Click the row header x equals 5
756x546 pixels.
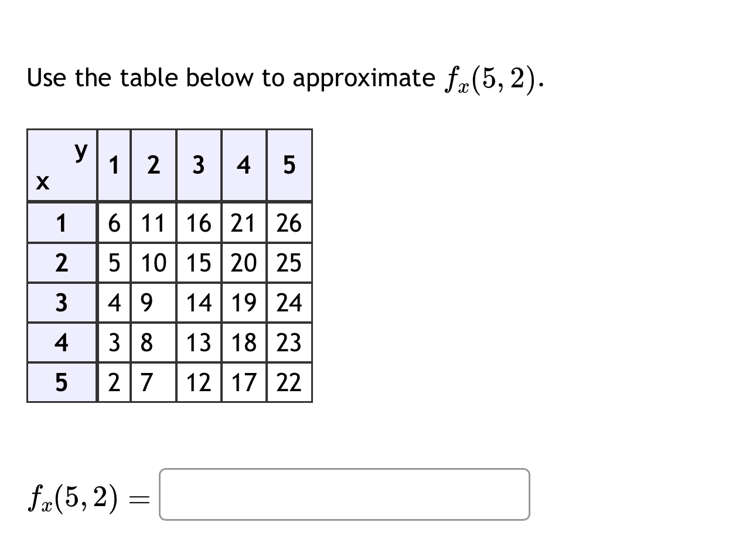[x=62, y=383]
